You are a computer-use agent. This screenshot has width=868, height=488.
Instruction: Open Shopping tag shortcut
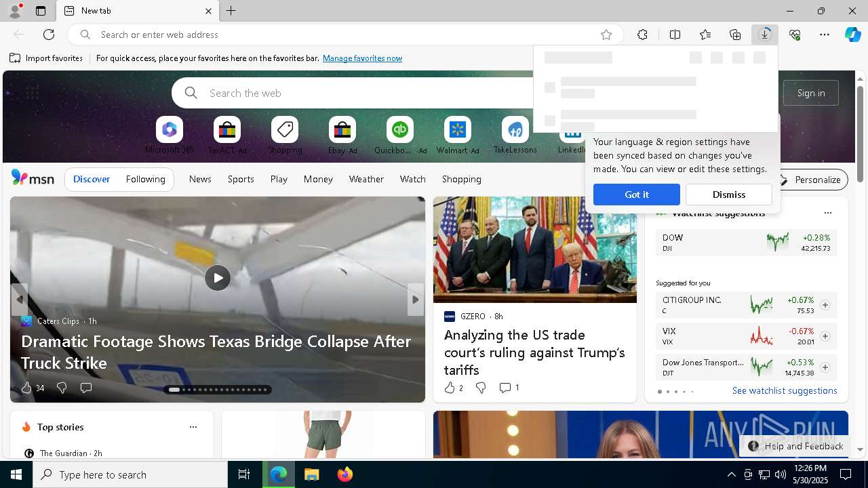[x=285, y=136]
